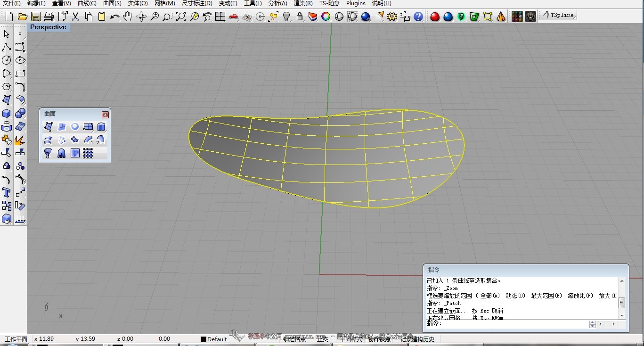This screenshot has height=346, width=644.
Task: Open the 分析(A) menu
Action: click(277, 3)
